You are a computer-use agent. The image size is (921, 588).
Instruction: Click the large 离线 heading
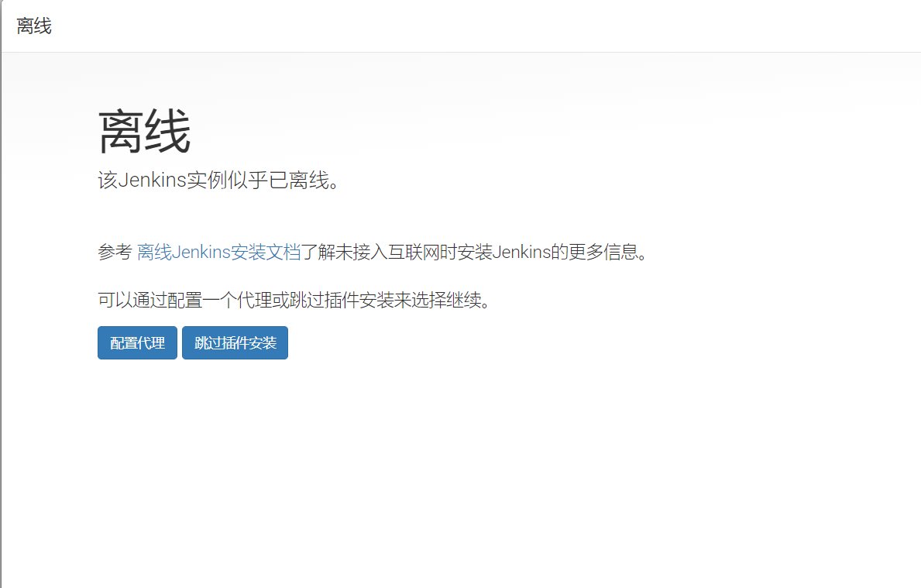tap(145, 132)
